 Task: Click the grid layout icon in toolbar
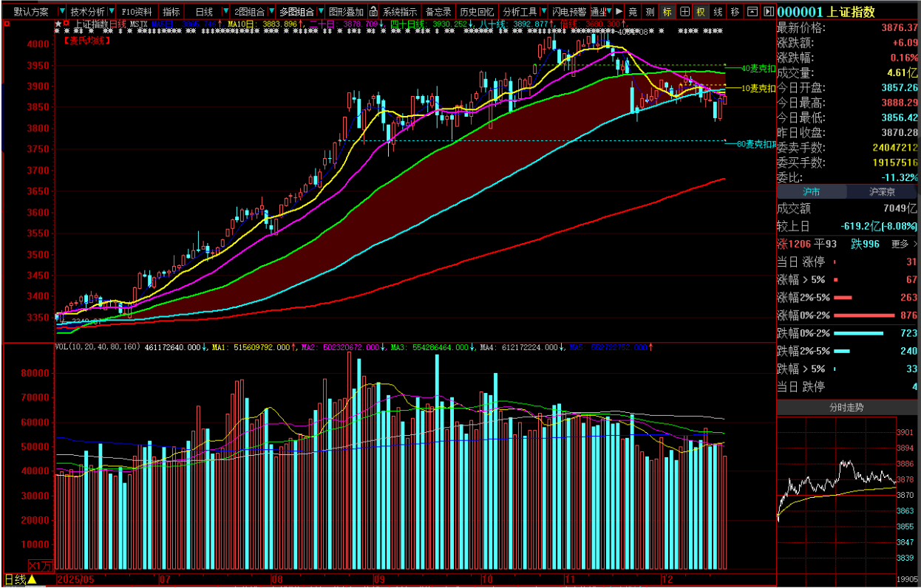[684, 12]
